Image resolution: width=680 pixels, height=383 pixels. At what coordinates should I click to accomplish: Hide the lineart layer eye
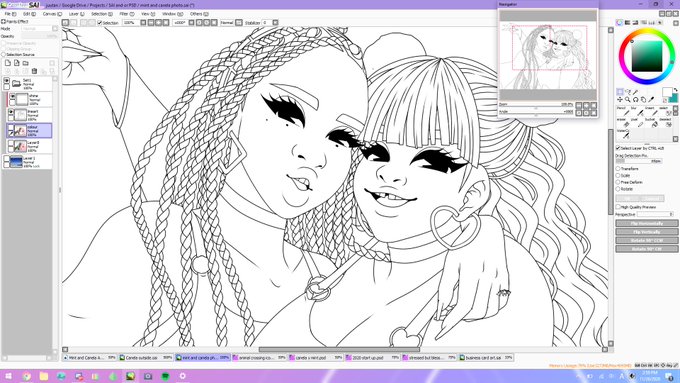pos(11,112)
